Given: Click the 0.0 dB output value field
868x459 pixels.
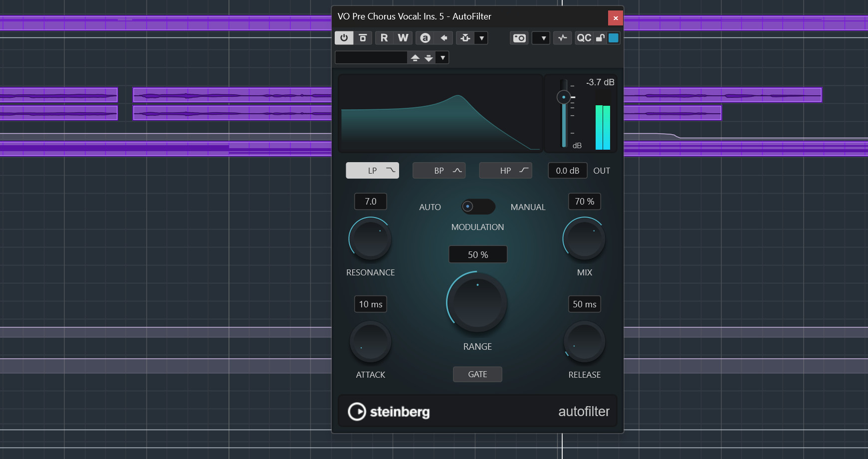Looking at the screenshot, I should pyautogui.click(x=568, y=171).
